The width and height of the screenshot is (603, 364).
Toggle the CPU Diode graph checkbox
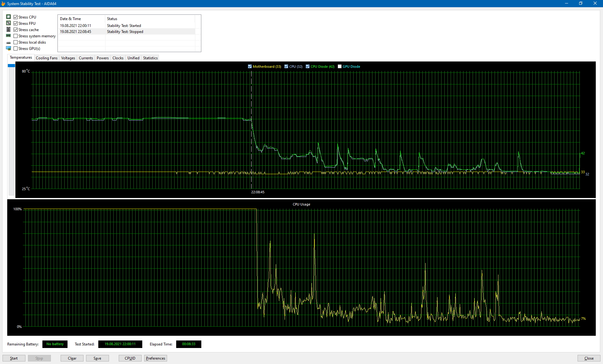tap(307, 67)
